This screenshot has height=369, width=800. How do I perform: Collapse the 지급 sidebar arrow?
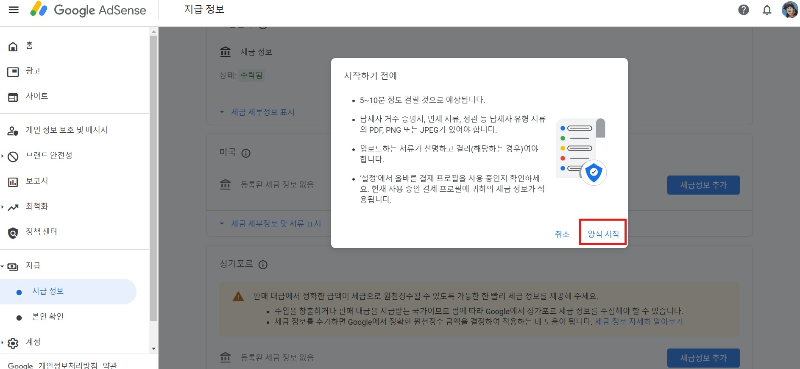point(3,266)
